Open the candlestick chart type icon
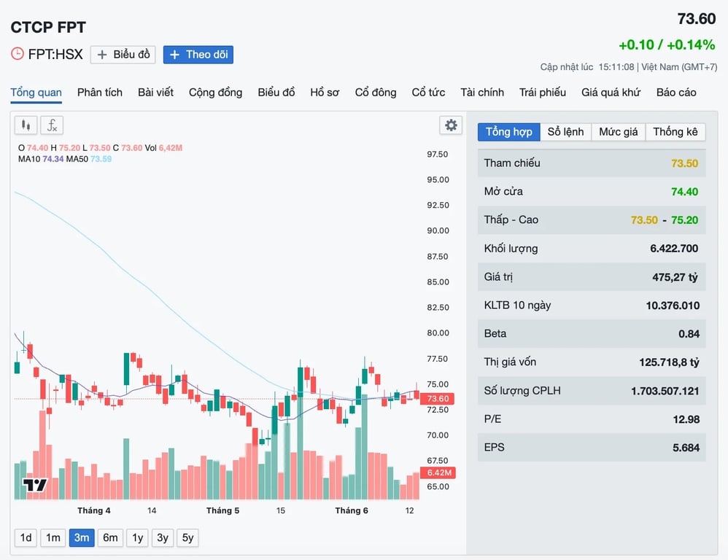The width and height of the screenshot is (728, 560). coord(26,125)
